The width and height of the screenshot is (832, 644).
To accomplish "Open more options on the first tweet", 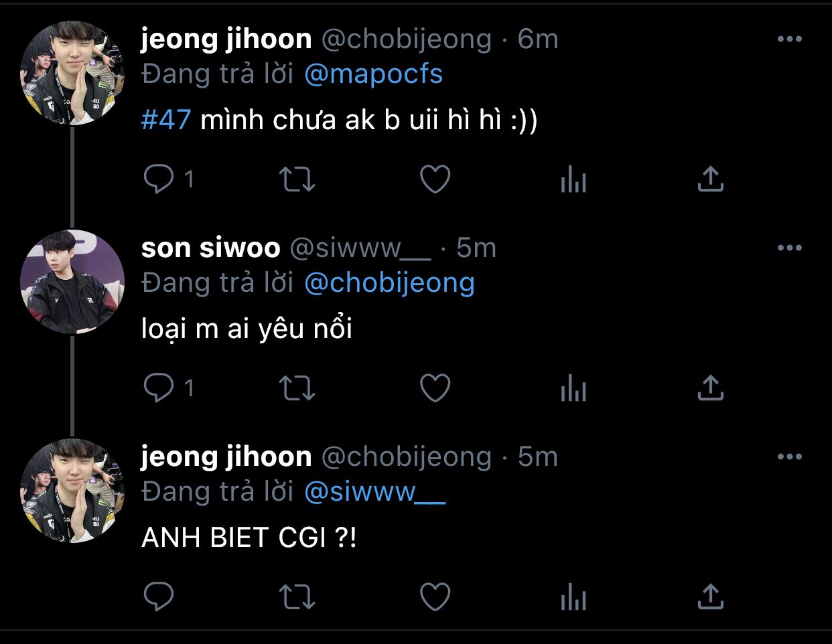I will coord(789,39).
